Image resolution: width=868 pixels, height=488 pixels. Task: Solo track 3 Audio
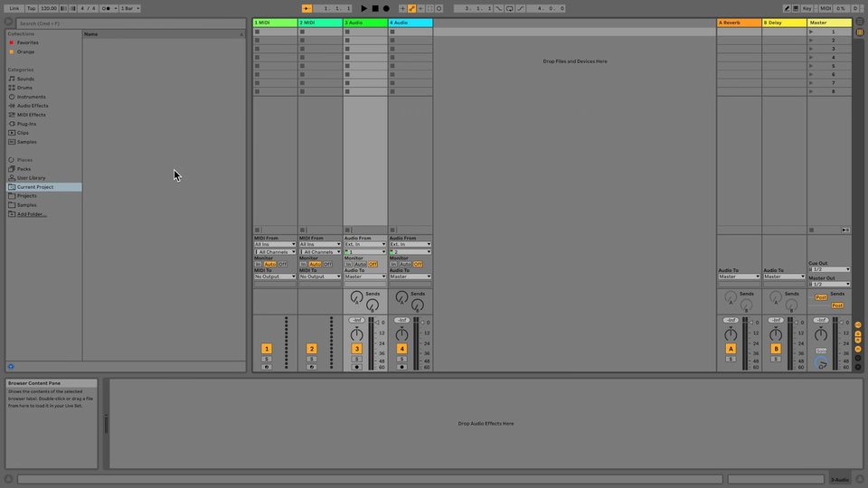[356, 359]
